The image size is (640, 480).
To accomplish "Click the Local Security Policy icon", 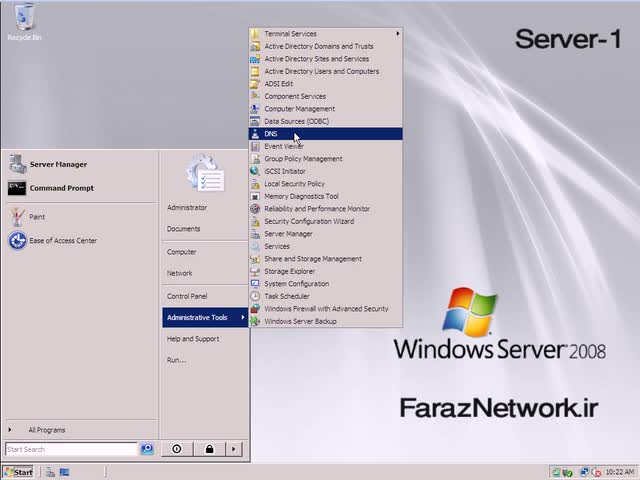I will [x=255, y=184].
